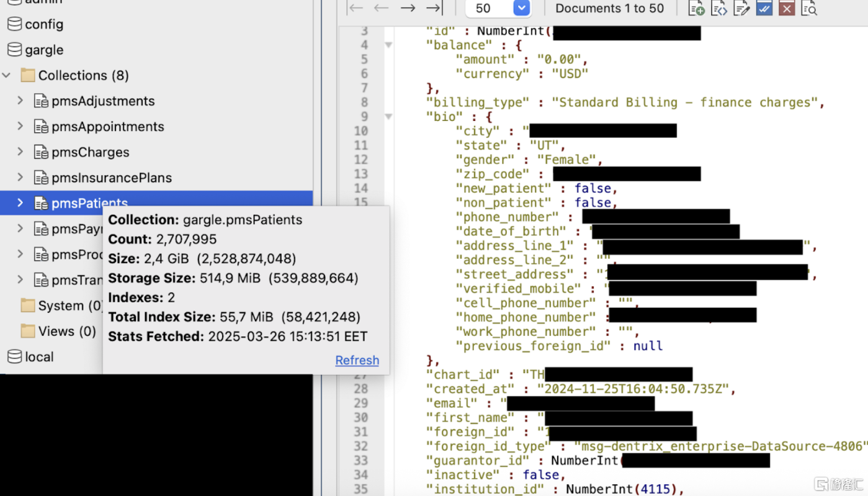
Task: Click the "inactive" : false line
Action: point(496,475)
